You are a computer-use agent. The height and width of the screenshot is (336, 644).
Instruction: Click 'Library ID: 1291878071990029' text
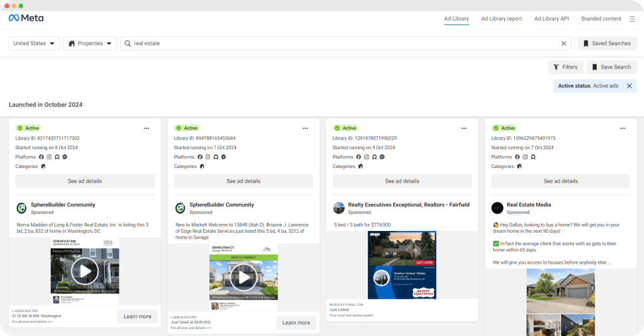click(365, 138)
